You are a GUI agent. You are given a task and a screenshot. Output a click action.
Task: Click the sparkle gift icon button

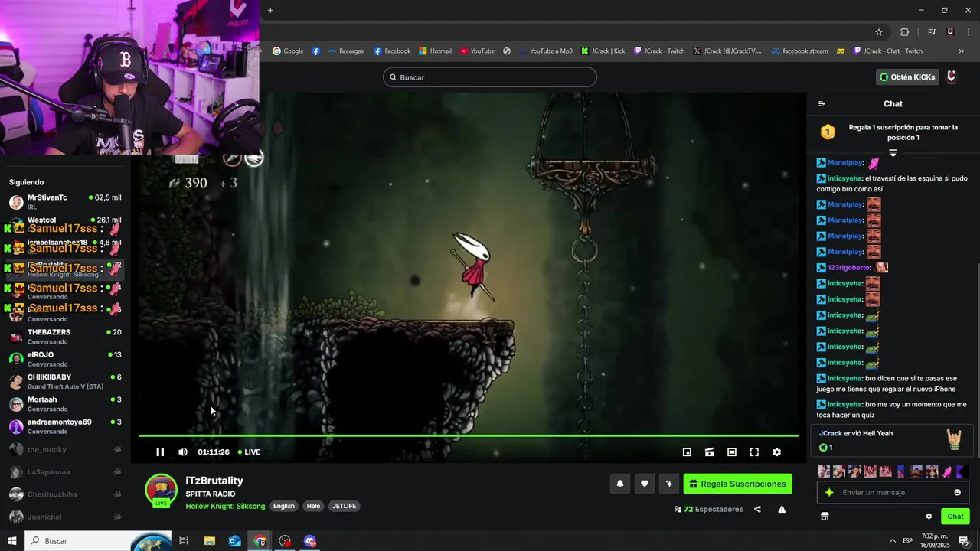pos(669,484)
